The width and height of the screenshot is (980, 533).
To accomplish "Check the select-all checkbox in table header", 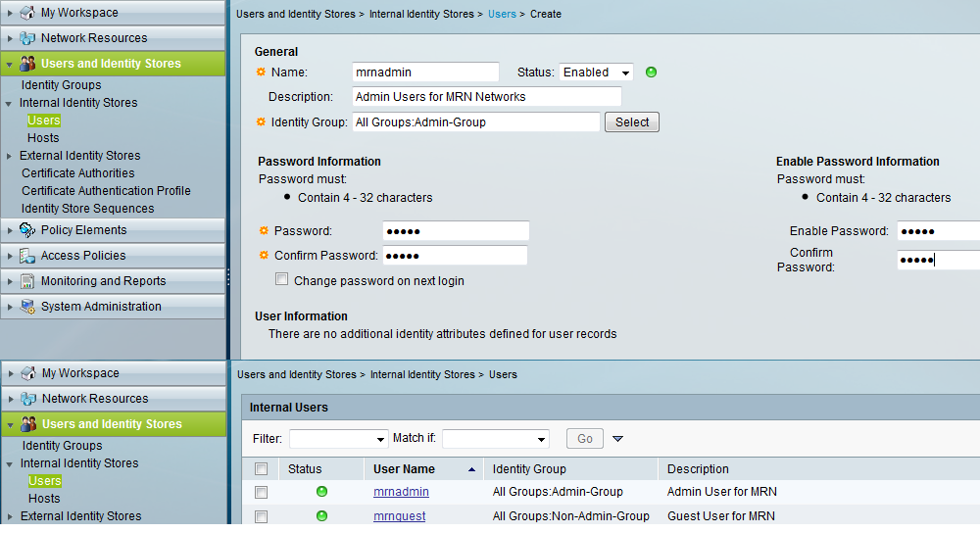I will 261,469.
